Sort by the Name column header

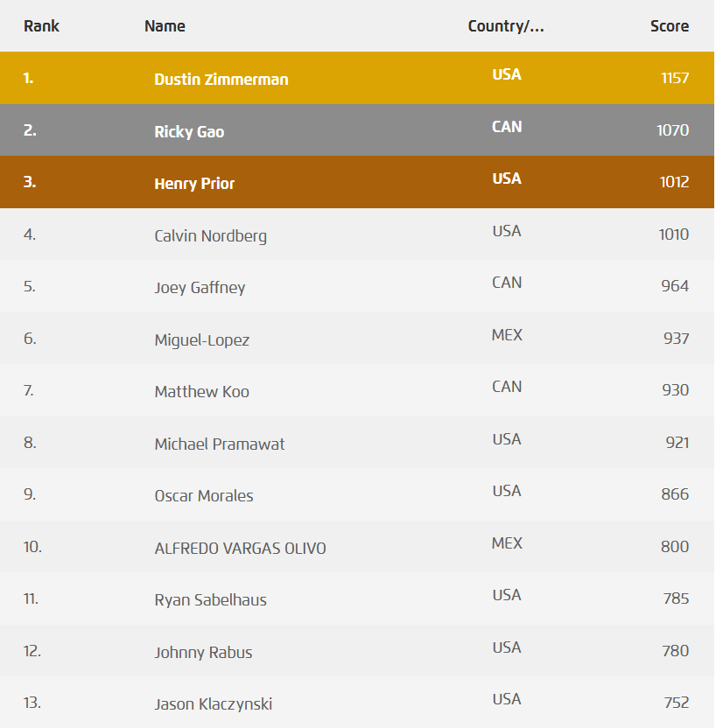point(165,25)
